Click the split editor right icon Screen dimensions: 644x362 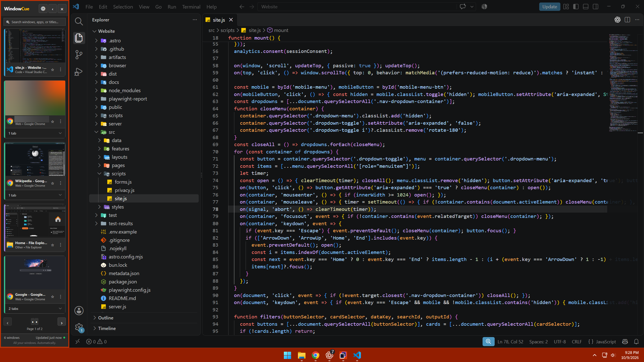point(627,20)
